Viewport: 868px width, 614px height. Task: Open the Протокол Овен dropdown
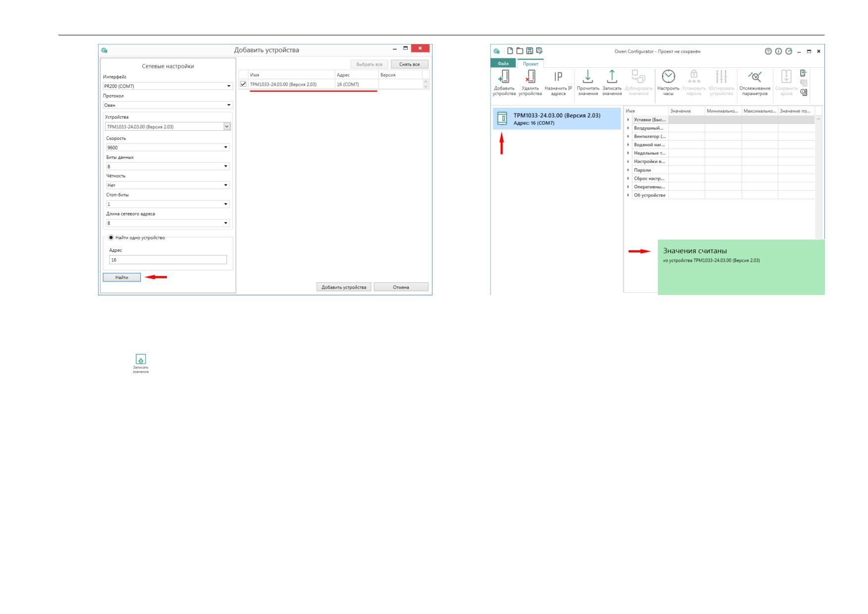click(167, 105)
